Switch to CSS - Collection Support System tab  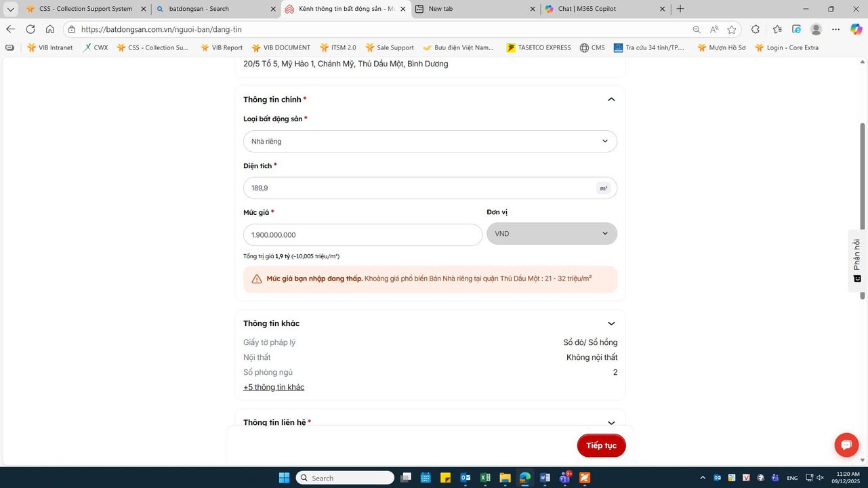click(x=85, y=9)
